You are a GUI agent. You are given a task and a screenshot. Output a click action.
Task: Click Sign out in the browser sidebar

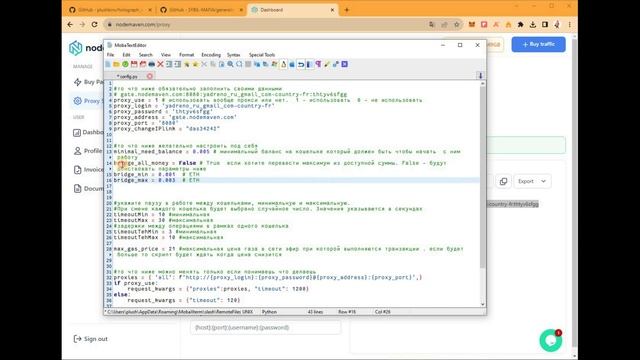[x=91, y=339]
